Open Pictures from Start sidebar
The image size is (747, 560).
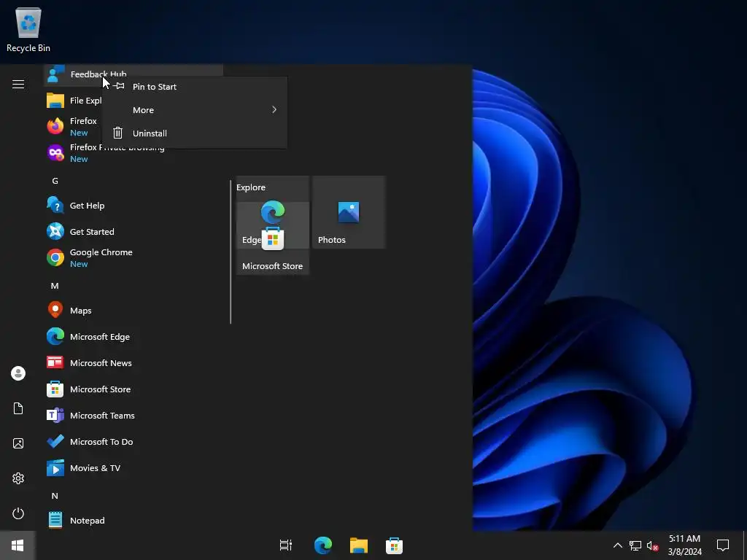18,443
